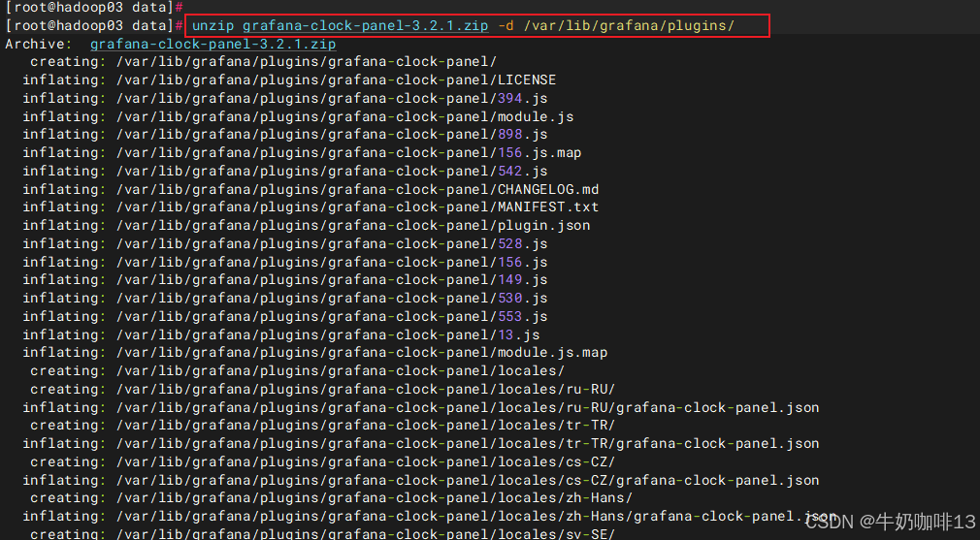Viewport: 980px width, 540px height.
Task: Select the 530.js inflating line
Action: [285, 298]
